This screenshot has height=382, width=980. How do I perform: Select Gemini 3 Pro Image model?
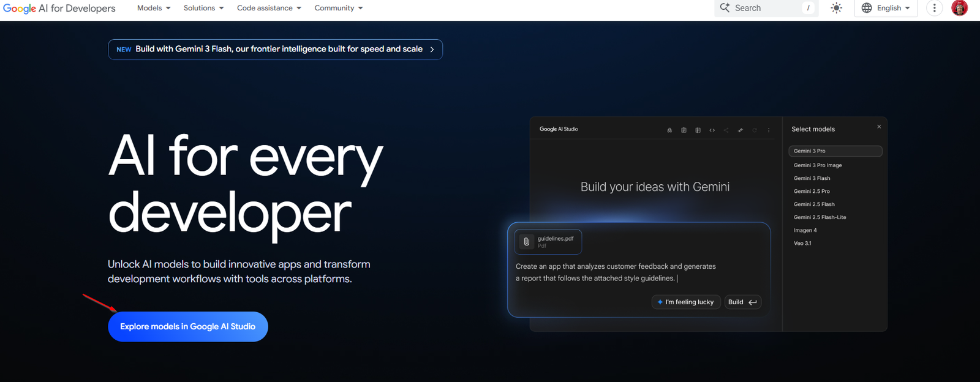click(818, 165)
